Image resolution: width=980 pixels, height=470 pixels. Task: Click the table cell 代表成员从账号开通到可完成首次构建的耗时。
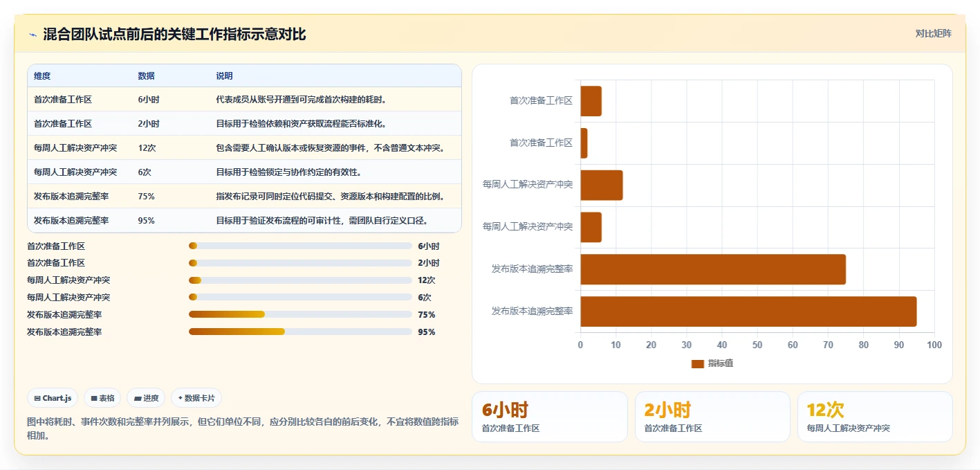pos(302,100)
